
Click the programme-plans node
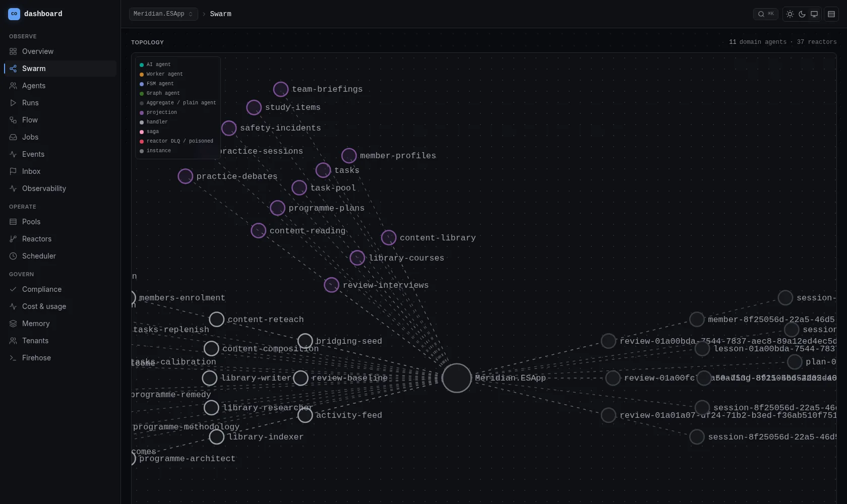click(x=278, y=208)
